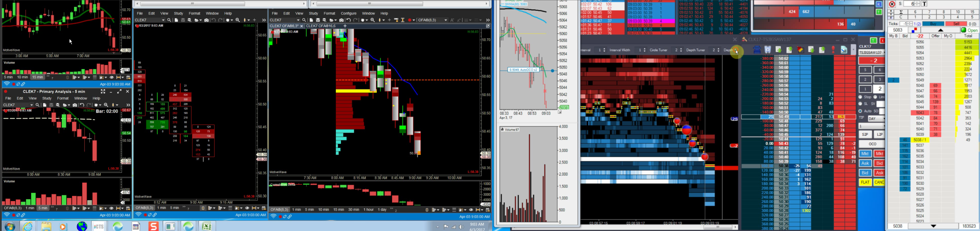Switch to the CLEK7 OFA®16.6 tab
This screenshot has width=980, height=231.
(x=321, y=26)
